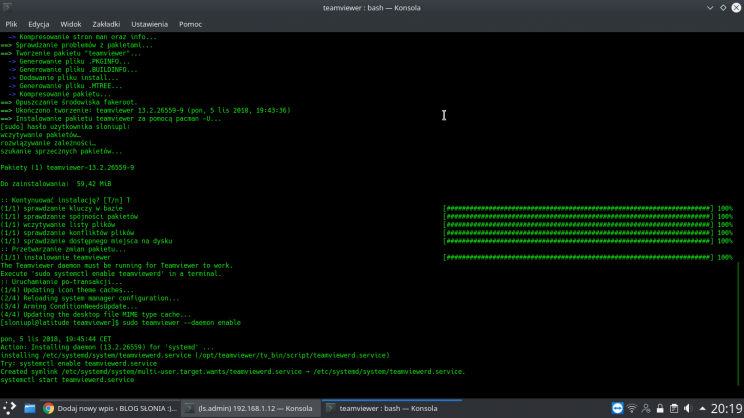
Task: Switch to Chrome 'Dodaj nowy wpis' taskbar window
Action: (110, 409)
